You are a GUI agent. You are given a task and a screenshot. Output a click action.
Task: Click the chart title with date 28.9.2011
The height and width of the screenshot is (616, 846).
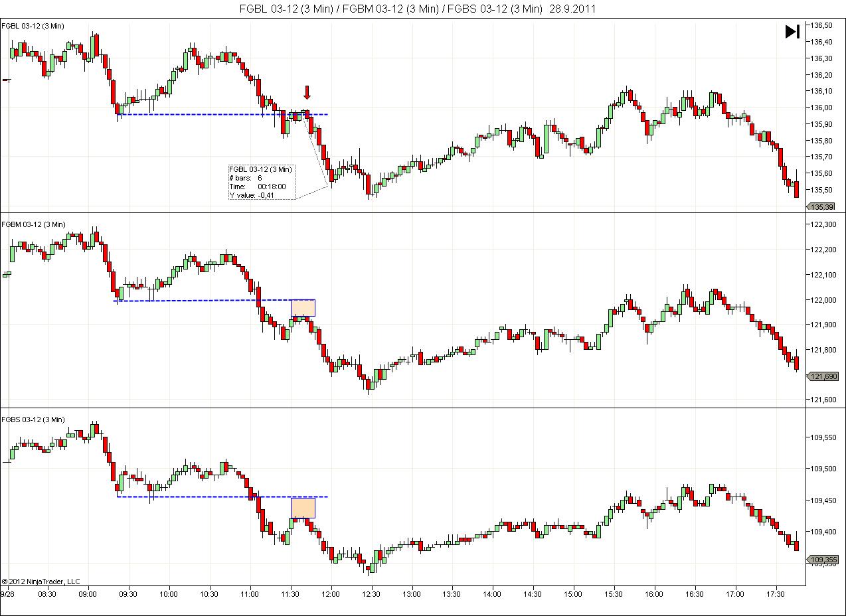point(417,9)
